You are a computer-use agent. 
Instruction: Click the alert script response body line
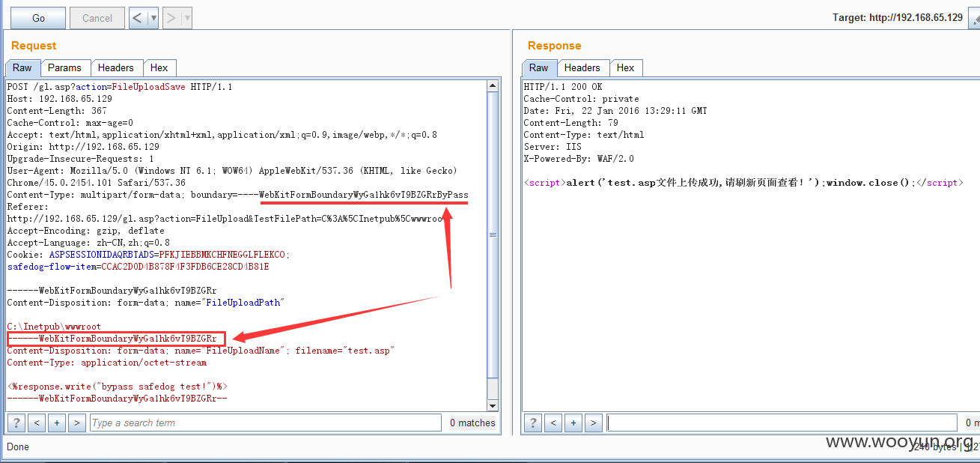point(743,183)
